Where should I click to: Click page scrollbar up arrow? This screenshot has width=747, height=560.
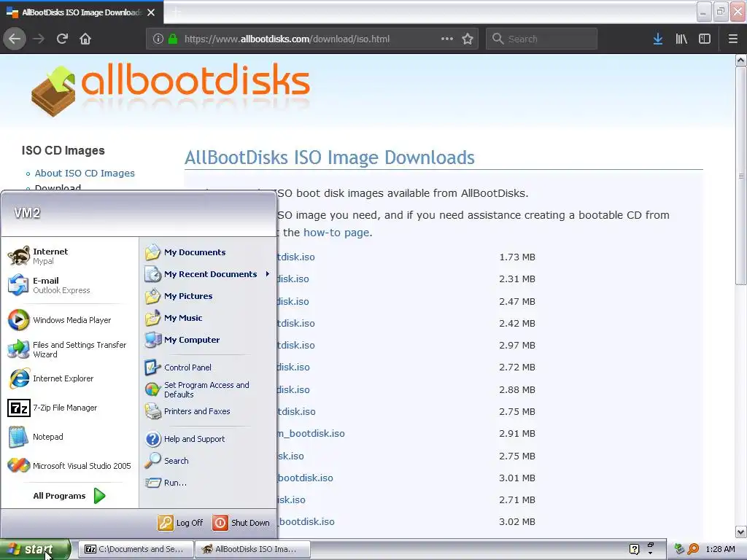click(x=741, y=61)
